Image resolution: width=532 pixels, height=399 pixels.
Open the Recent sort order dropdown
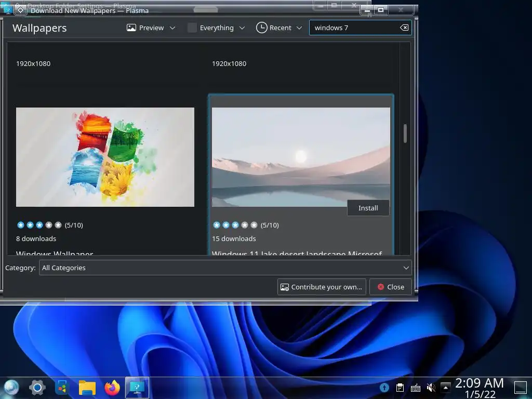click(279, 28)
